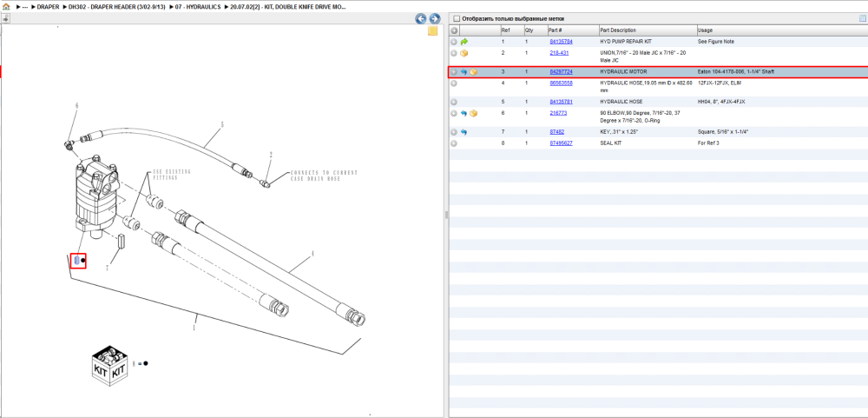The width and height of the screenshot is (868, 418).
Task: Open 20.07.02[2] KIT DOUBLE KNIFE DRIVE breadcrumb
Action: [288, 7]
